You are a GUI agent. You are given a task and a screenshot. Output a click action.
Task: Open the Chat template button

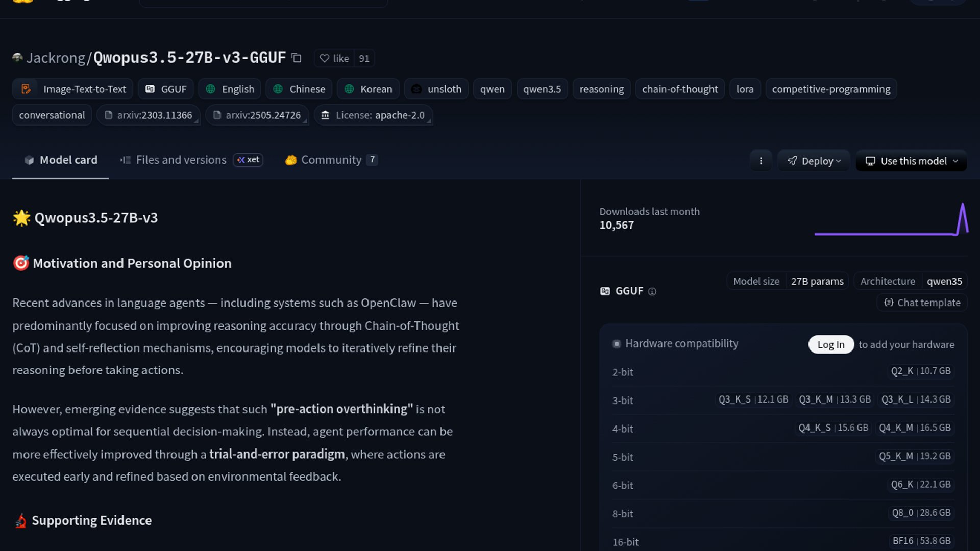click(922, 303)
